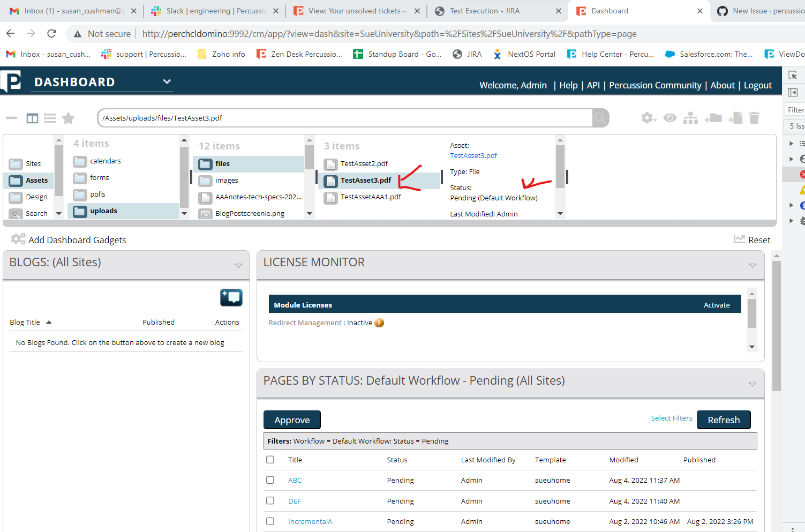Switch to list view in the finder

pos(50,118)
